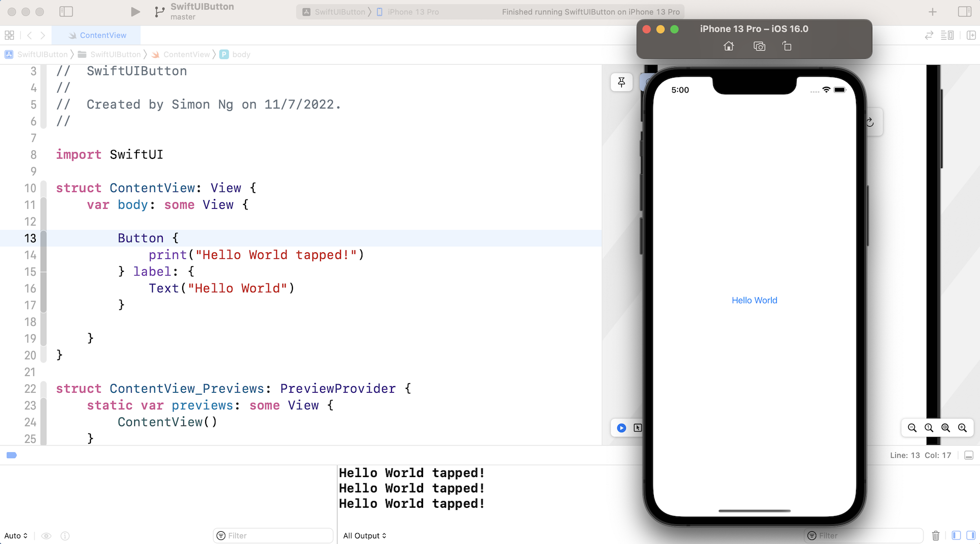The image size is (980, 544).
Task: Zoom the preview canvas to 100%
Action: 929,428
